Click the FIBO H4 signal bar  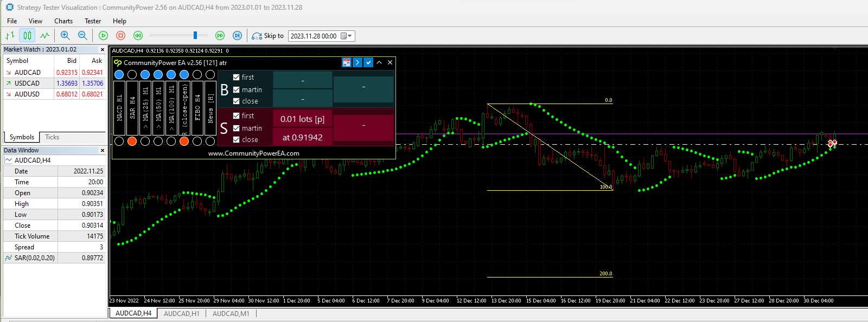(x=197, y=108)
